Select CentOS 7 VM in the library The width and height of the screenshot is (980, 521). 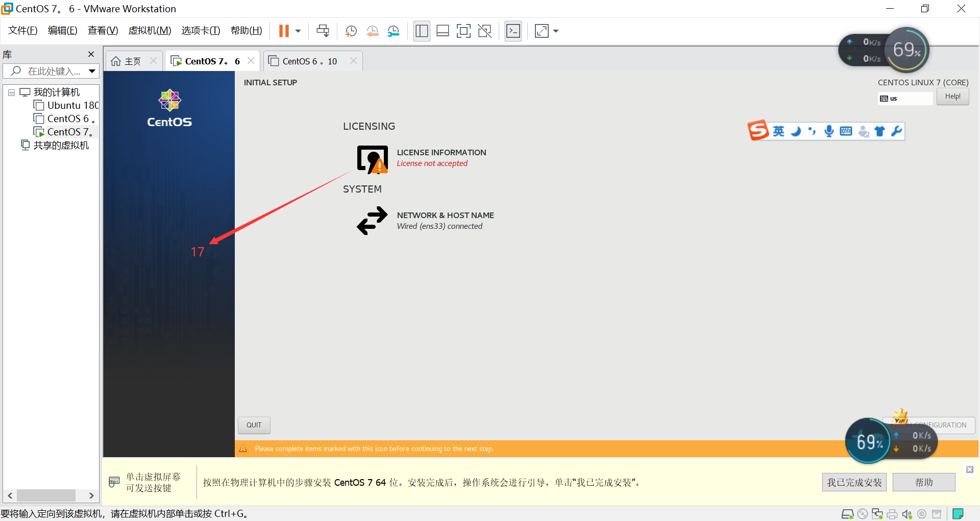(64, 132)
